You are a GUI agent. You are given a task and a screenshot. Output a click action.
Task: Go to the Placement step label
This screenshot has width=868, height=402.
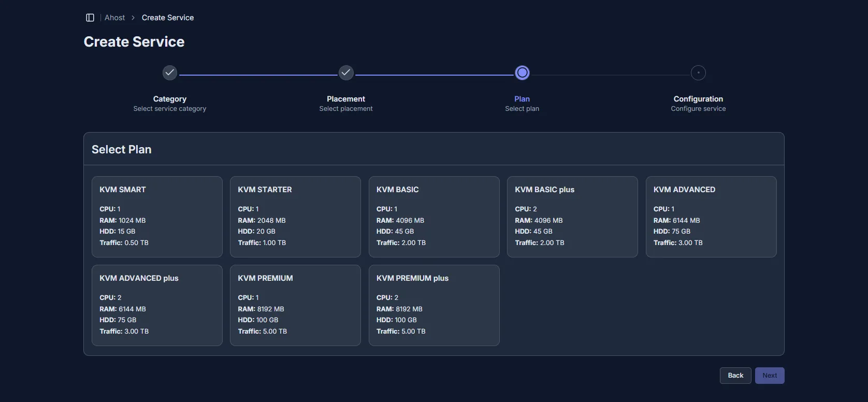point(346,99)
